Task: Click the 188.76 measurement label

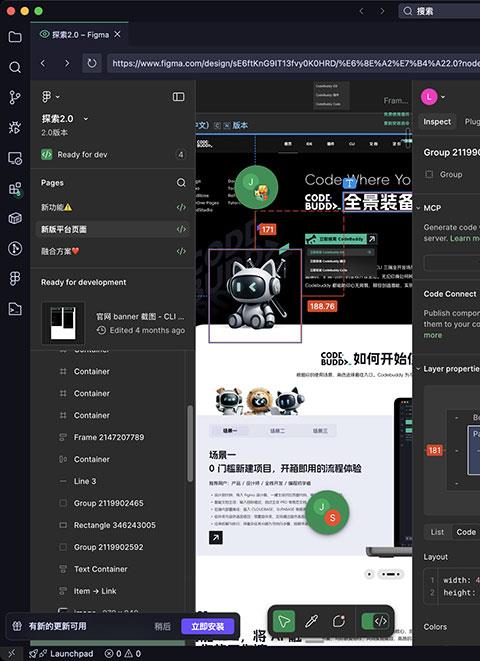Action: tap(322, 306)
